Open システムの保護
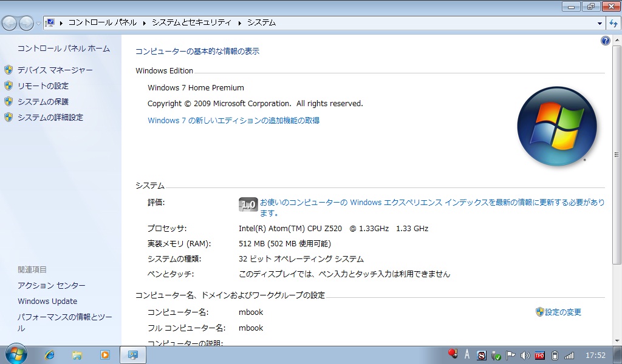Screen dimensions: 622x364 pos(43,102)
